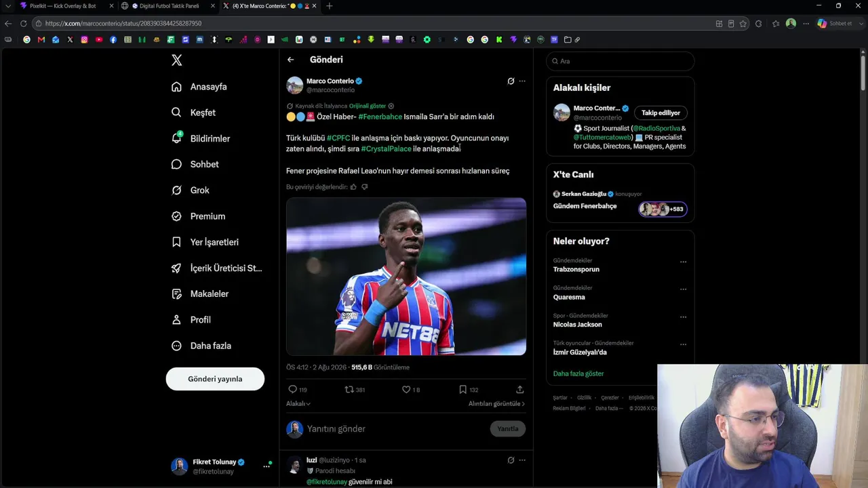The height and width of the screenshot is (488, 868).
Task: Open Anasayfa home icon in sidebar
Action: tap(176, 87)
